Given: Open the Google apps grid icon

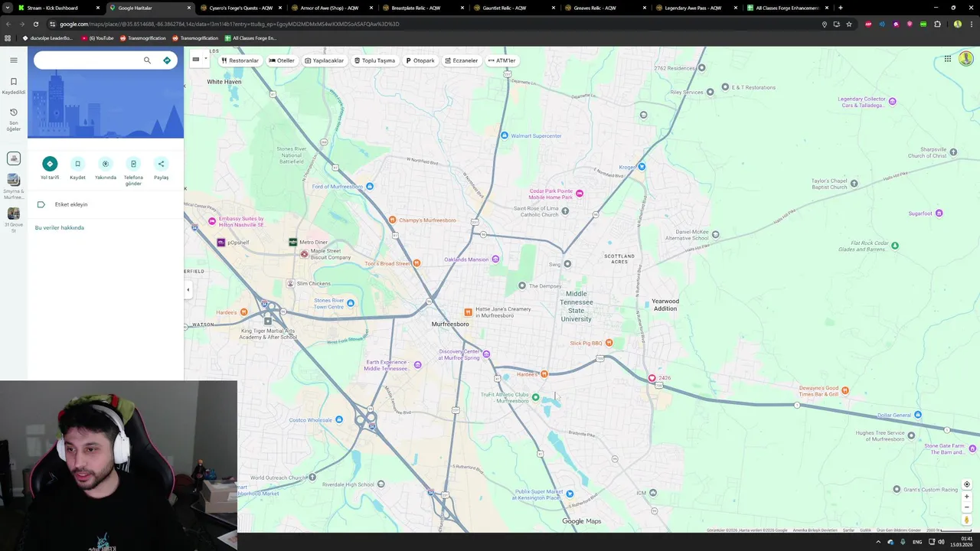Looking at the screenshot, I should coord(947,59).
